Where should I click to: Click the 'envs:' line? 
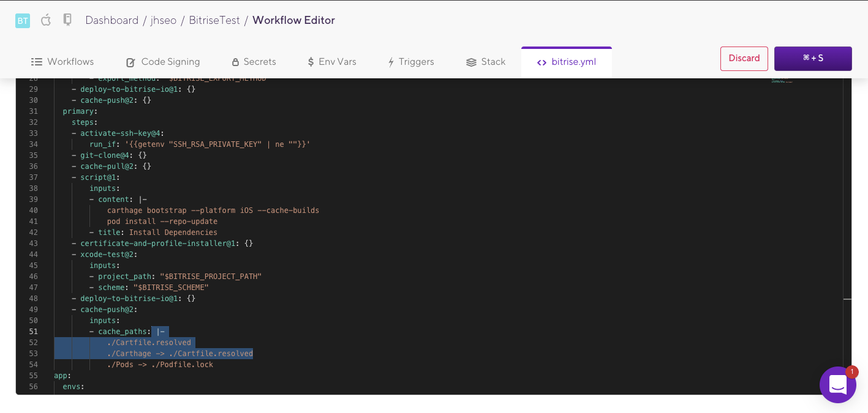coord(74,387)
